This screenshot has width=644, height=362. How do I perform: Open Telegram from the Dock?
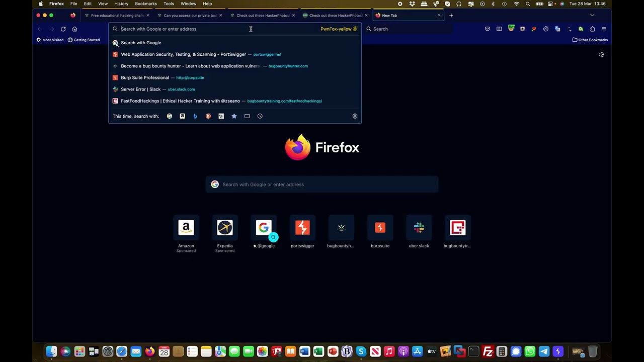[x=544, y=351]
